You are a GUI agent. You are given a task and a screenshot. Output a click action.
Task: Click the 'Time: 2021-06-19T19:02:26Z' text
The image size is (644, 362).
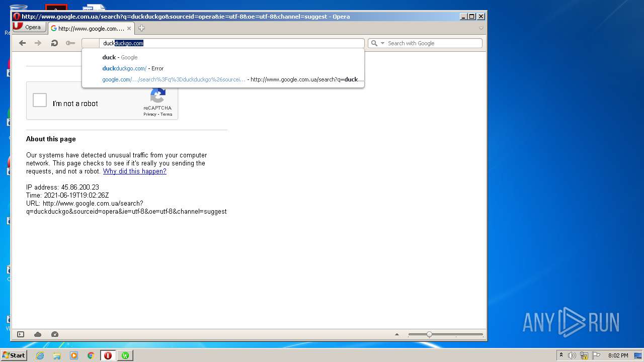click(x=67, y=196)
